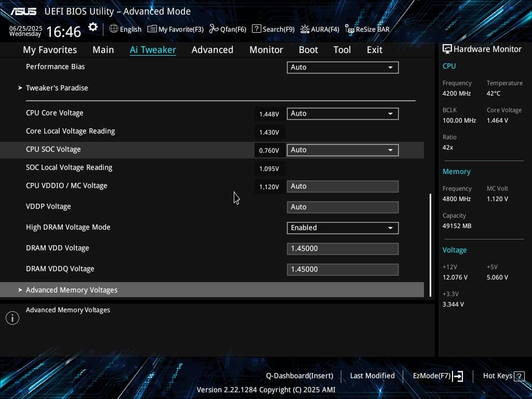Switch to the My Favorites tab

50,50
